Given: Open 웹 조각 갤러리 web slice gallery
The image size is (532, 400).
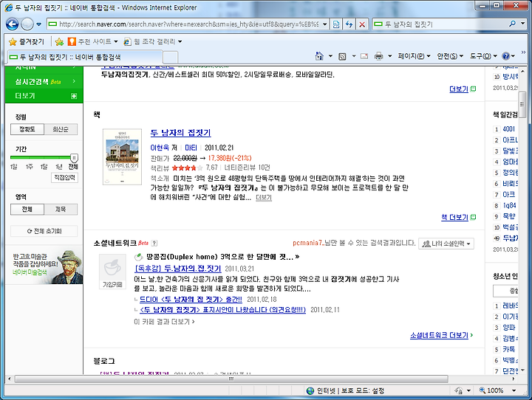Looking at the screenshot, I should pyautogui.click(x=153, y=41).
